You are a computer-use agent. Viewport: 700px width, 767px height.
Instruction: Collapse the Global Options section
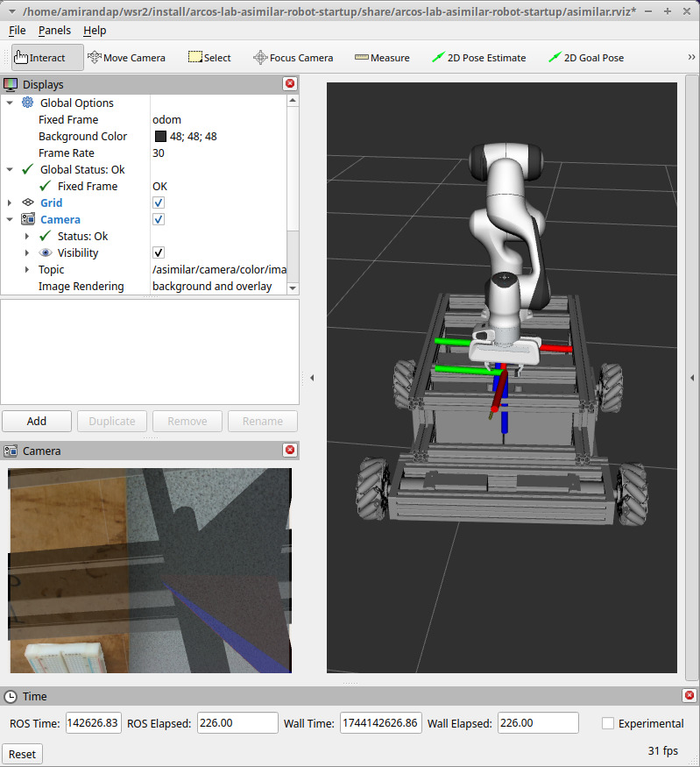10,103
